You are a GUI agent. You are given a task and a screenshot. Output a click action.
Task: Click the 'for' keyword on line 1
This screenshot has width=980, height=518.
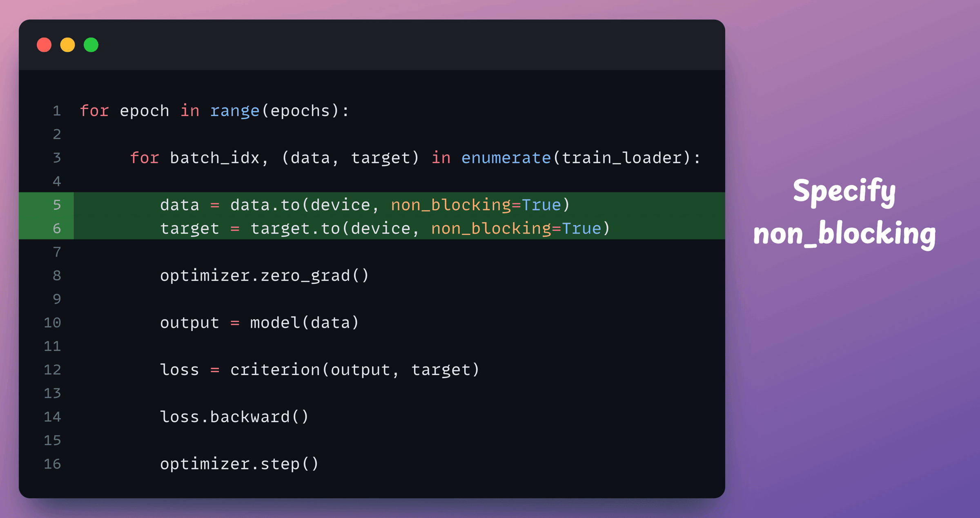coord(94,111)
